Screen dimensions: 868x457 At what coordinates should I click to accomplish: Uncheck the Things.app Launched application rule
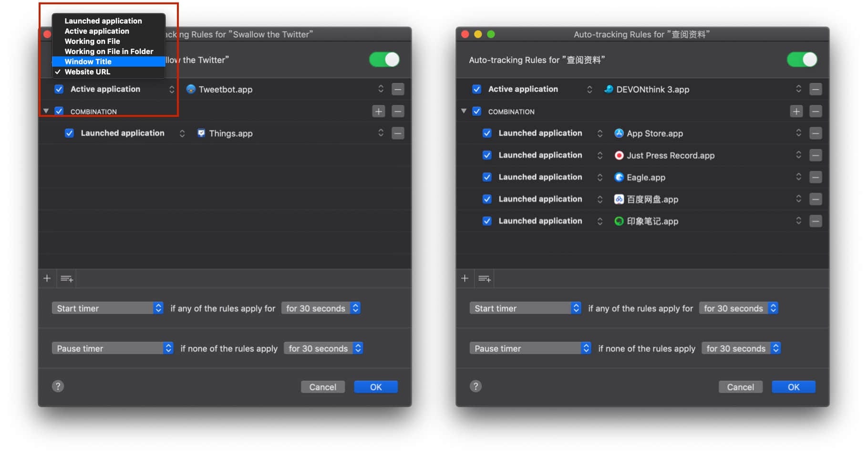(x=70, y=133)
